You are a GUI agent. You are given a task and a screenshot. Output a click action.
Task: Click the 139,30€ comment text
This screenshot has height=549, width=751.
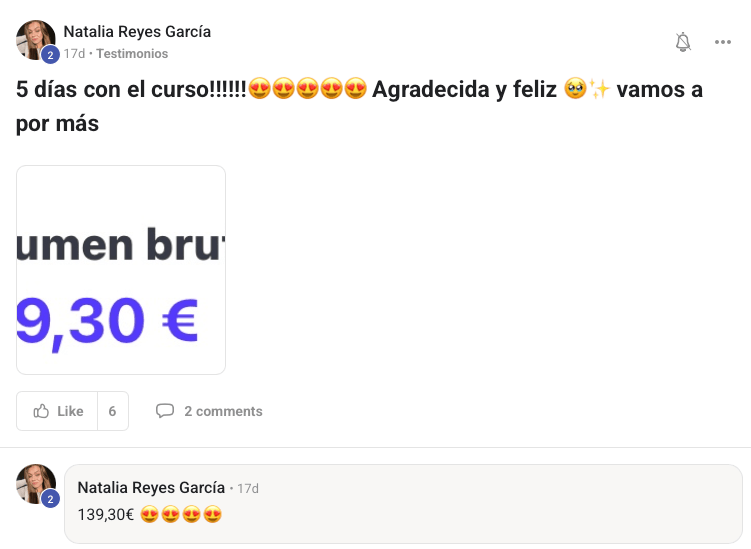click(x=105, y=515)
